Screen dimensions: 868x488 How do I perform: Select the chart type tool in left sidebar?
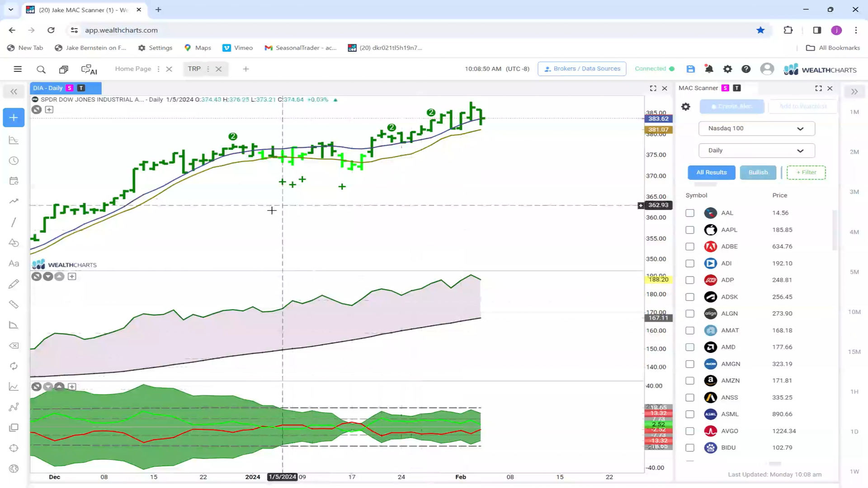click(14, 140)
